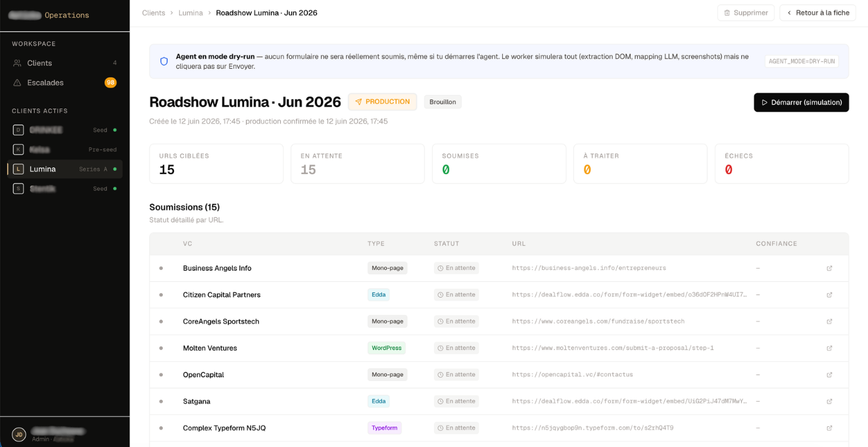
Task: Open Clients in the breadcrumb
Action: pyautogui.click(x=153, y=13)
